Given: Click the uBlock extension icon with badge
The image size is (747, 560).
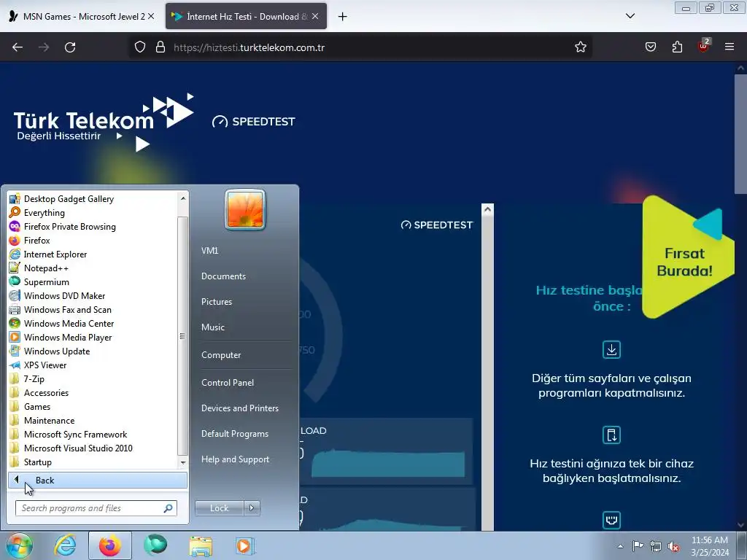Looking at the screenshot, I should coord(703,46).
